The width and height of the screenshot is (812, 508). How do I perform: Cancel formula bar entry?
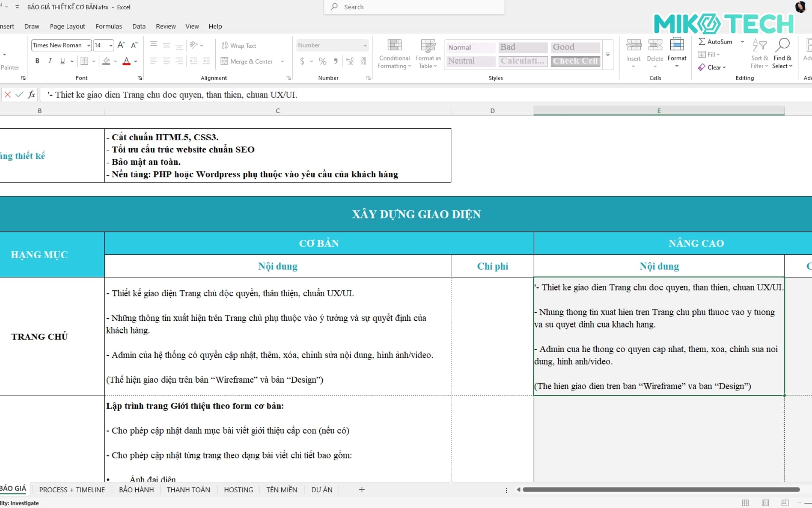[x=8, y=94]
